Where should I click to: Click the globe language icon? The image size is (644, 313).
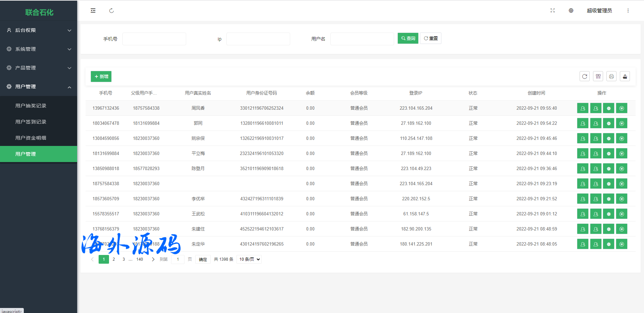coord(571,11)
